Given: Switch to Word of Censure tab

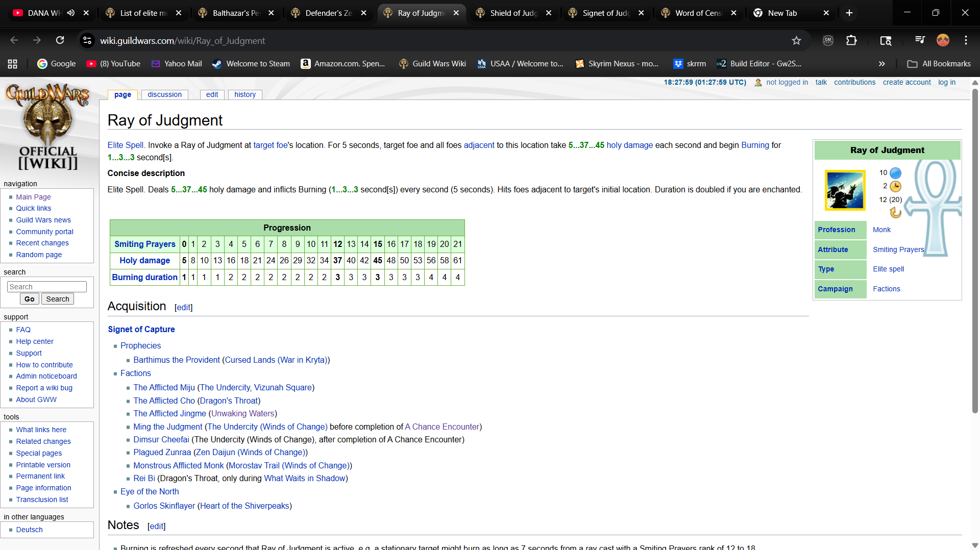Looking at the screenshot, I should point(698,13).
